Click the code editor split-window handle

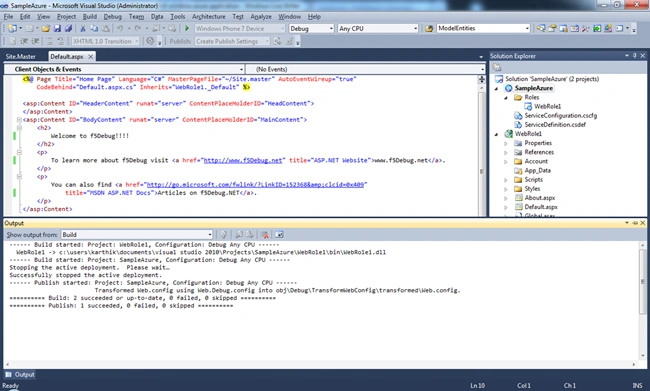(x=481, y=79)
